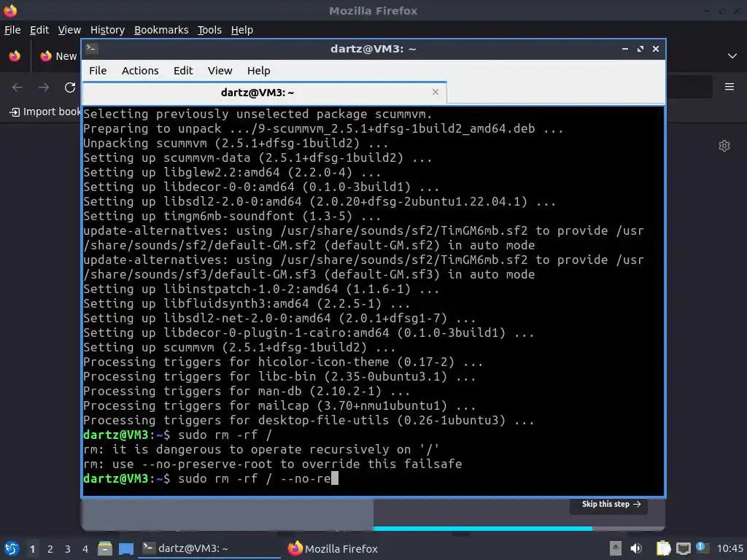Close the dartz@VM3 terminal tab
The height and width of the screenshot is (560, 747).
(435, 92)
